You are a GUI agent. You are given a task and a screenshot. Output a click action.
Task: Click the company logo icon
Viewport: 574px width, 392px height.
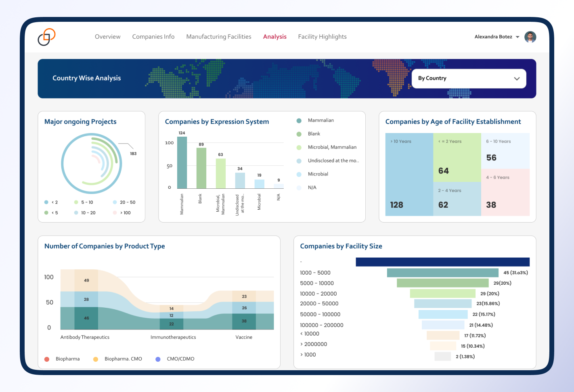pos(46,37)
